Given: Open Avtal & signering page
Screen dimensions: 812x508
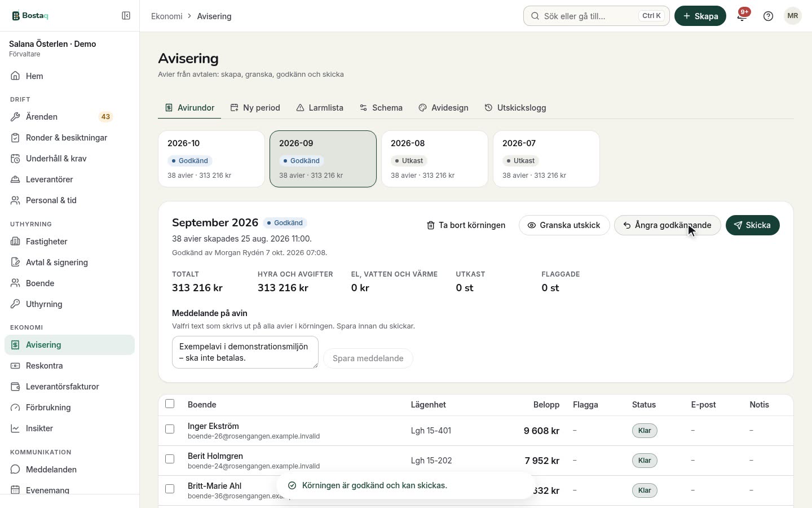Looking at the screenshot, I should click(69, 262).
